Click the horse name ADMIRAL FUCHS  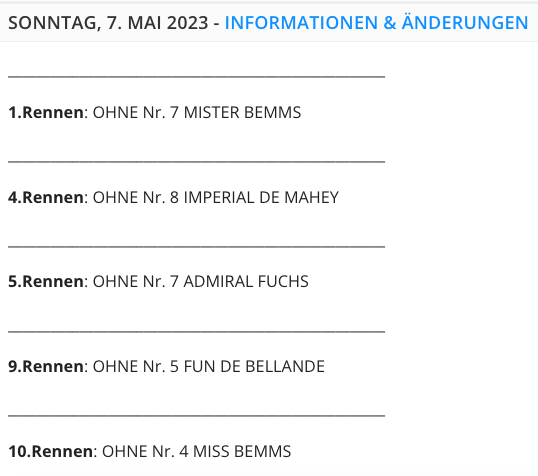[x=246, y=281]
